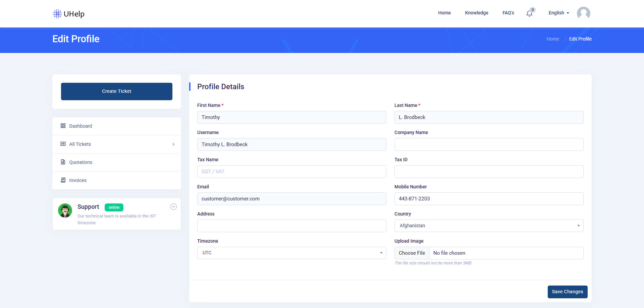Click the Support agent avatar
This screenshot has width=644, height=308.
pos(65,210)
